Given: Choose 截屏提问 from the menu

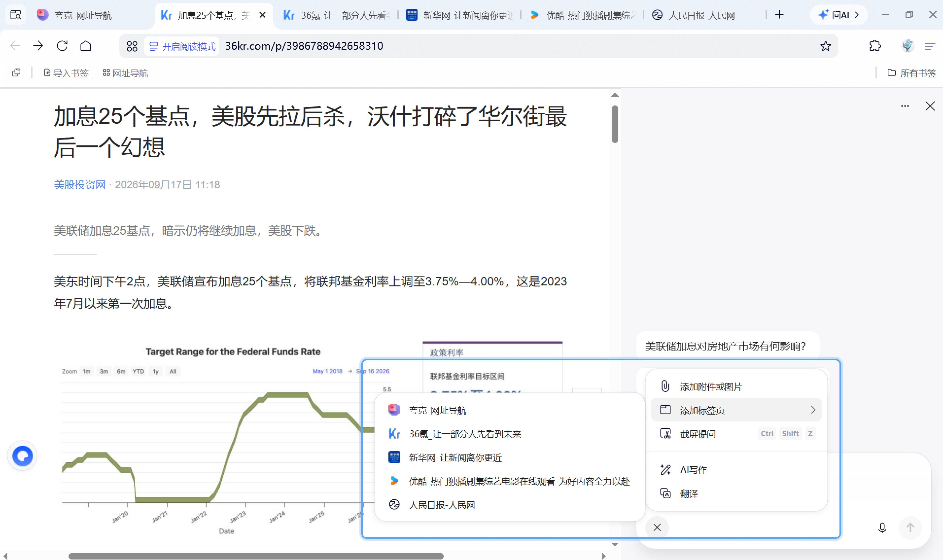Looking at the screenshot, I should (736, 434).
